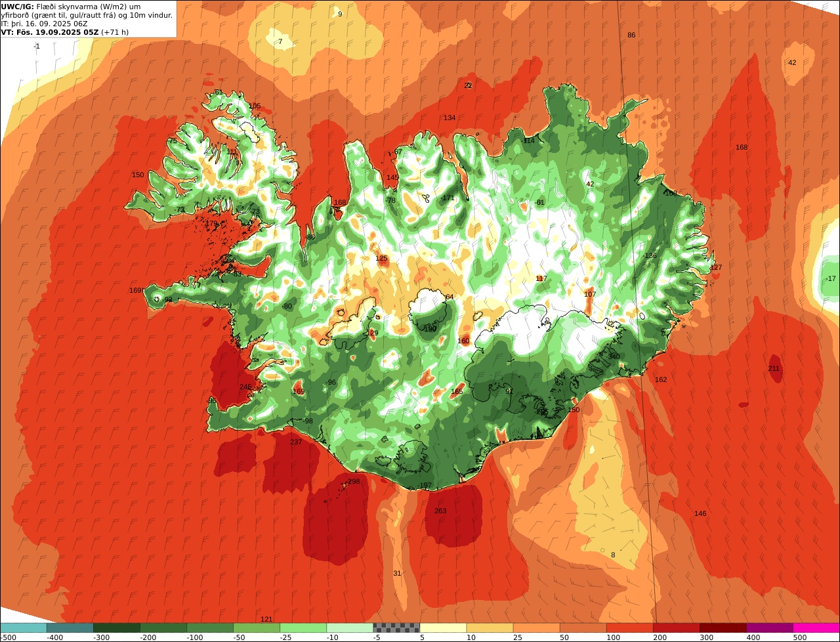Click the magenta legend swatch right of 500
This screenshot has width=840, height=642.
pos(816,628)
